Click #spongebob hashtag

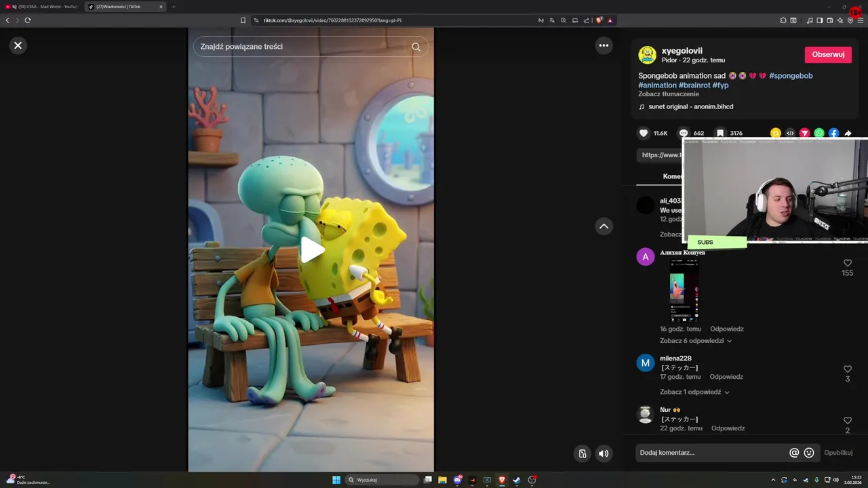click(x=791, y=76)
